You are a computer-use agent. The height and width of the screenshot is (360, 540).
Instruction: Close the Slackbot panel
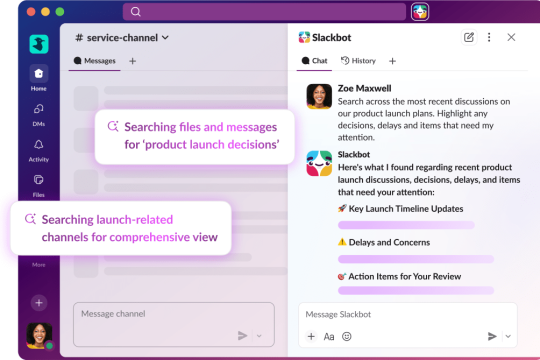[x=511, y=37]
